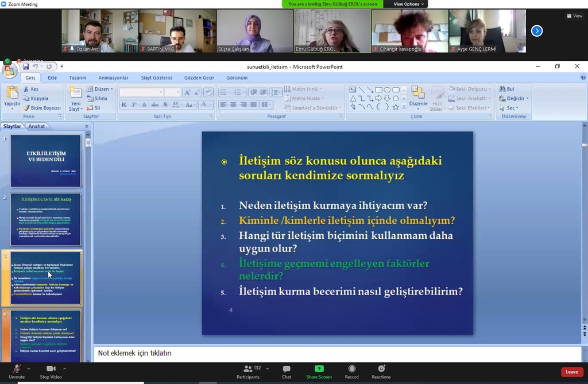
Task: Select slide 1 thumbnail in slide panel
Action: point(46,161)
